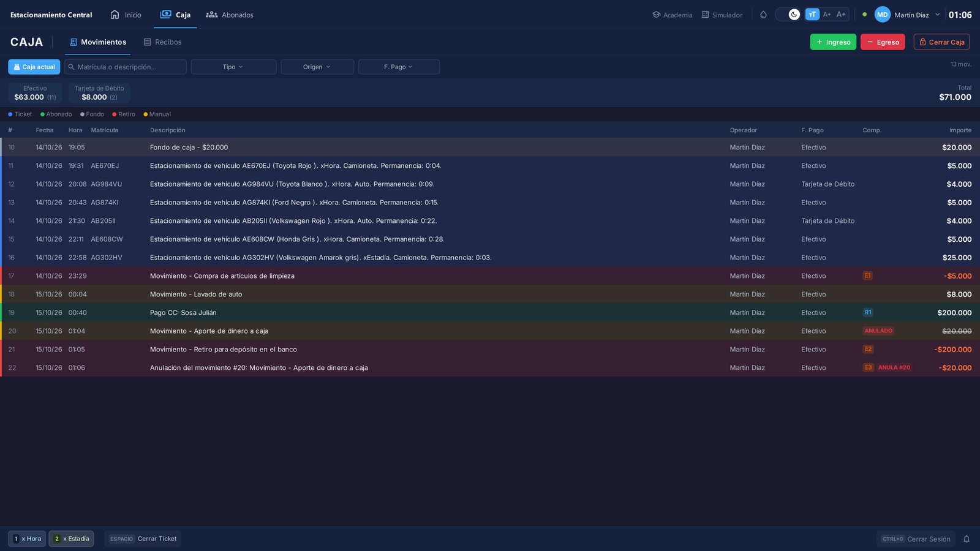Click the Efectivo $63.000 summary chip

(35, 93)
